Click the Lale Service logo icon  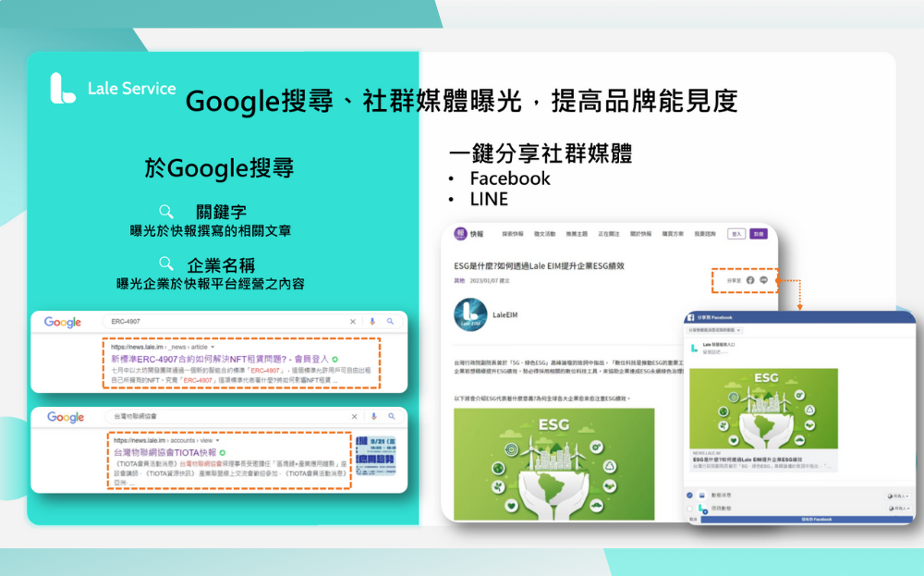63,88
